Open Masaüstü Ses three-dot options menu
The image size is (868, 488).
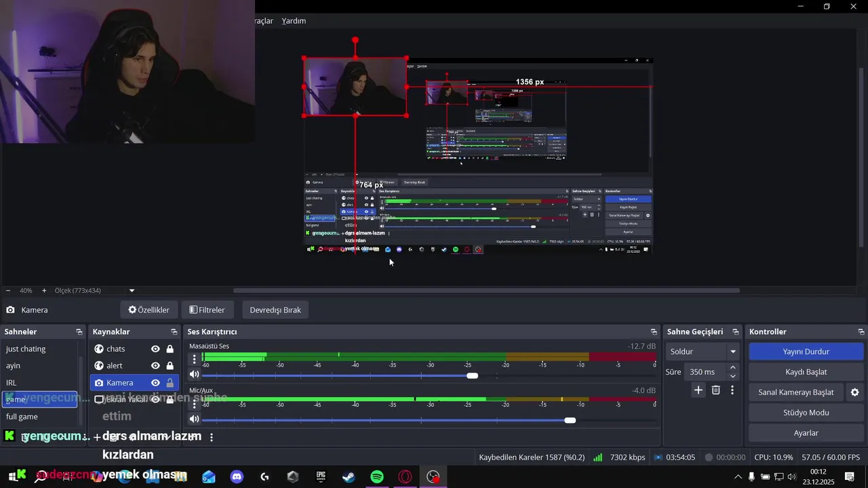pyautogui.click(x=195, y=359)
